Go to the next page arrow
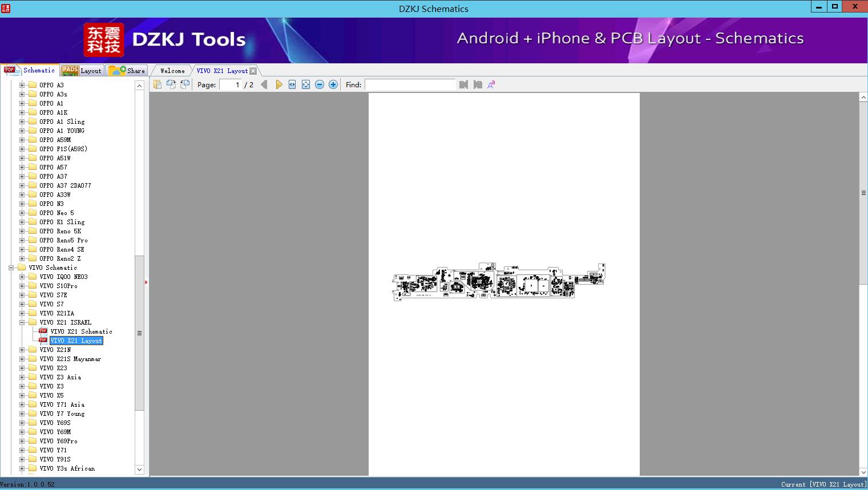The image size is (868, 490). coord(278,84)
